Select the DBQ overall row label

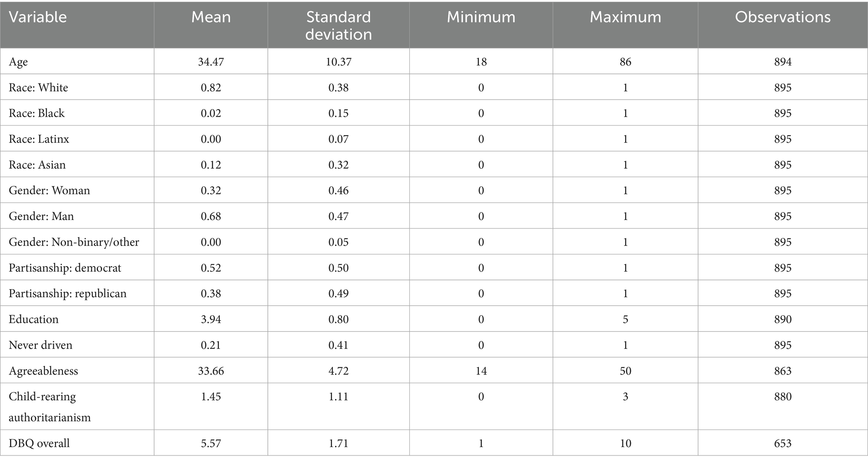(x=39, y=443)
